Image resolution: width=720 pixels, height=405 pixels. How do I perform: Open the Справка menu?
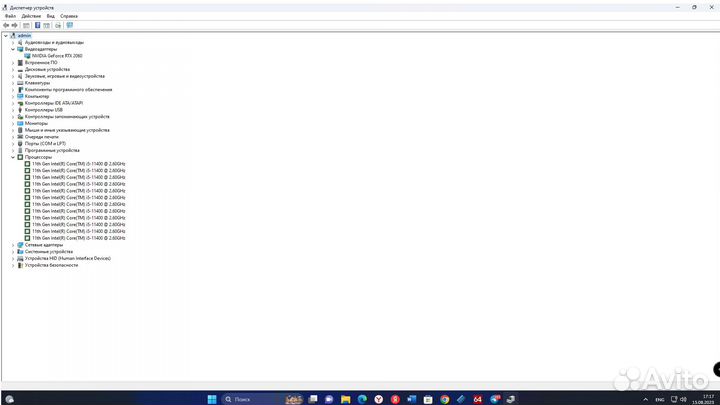pos(69,16)
